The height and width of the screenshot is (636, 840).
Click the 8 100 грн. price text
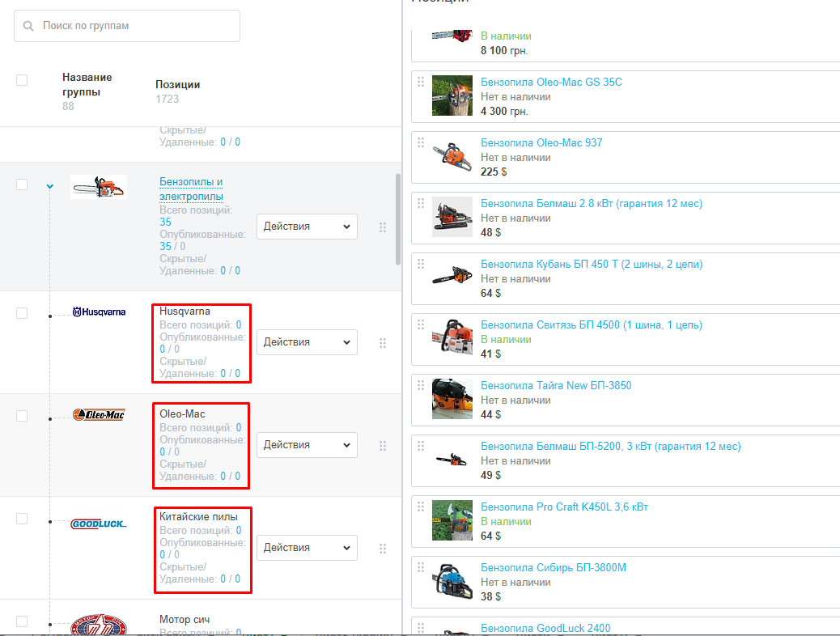coord(504,50)
